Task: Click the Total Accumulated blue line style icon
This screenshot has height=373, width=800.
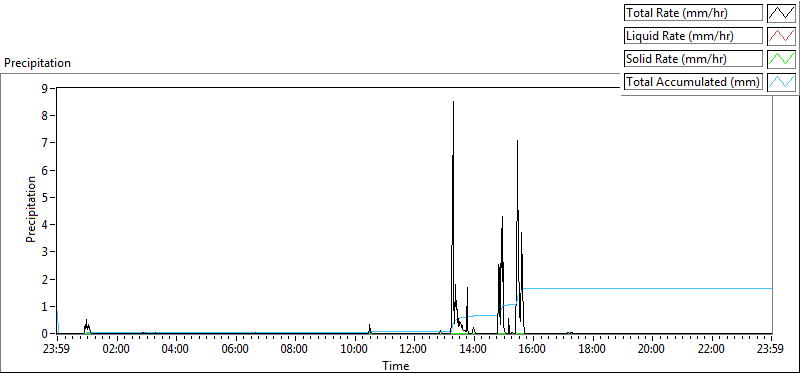Action: coord(781,82)
